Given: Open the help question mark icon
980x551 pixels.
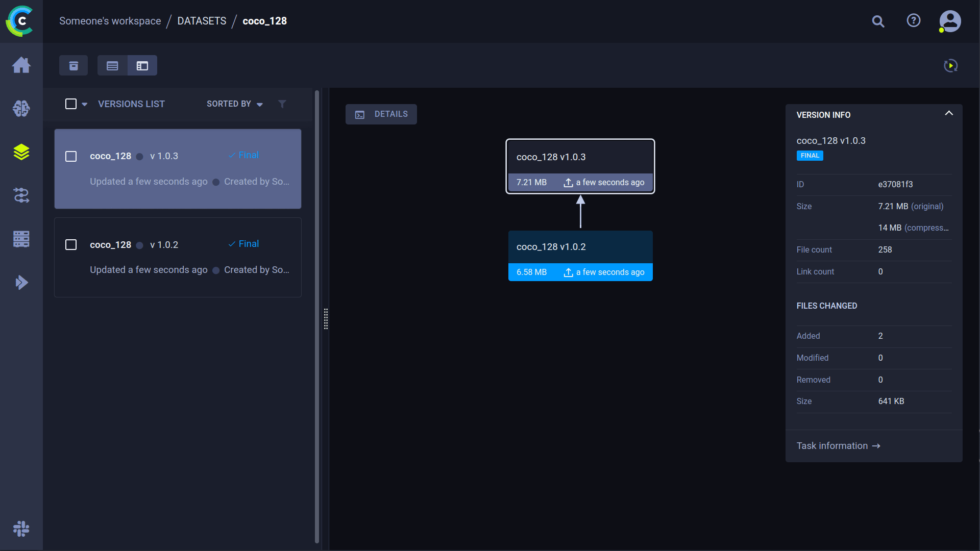Looking at the screenshot, I should [x=913, y=21].
